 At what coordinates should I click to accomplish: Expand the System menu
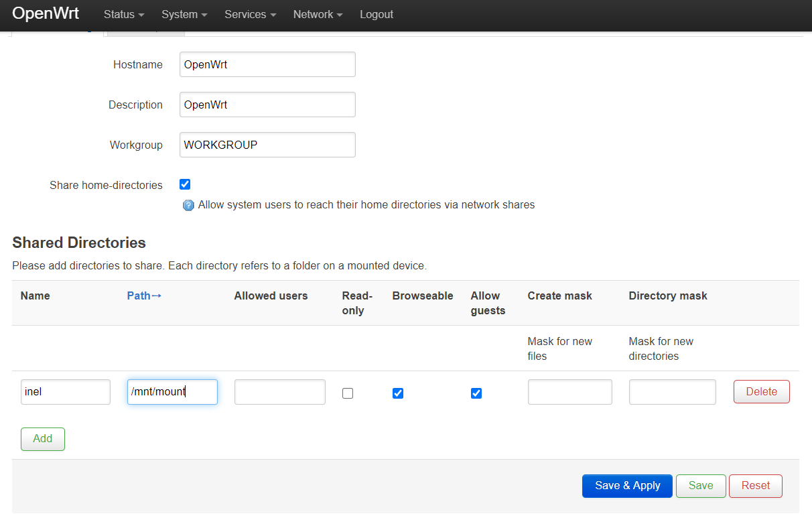tap(184, 14)
